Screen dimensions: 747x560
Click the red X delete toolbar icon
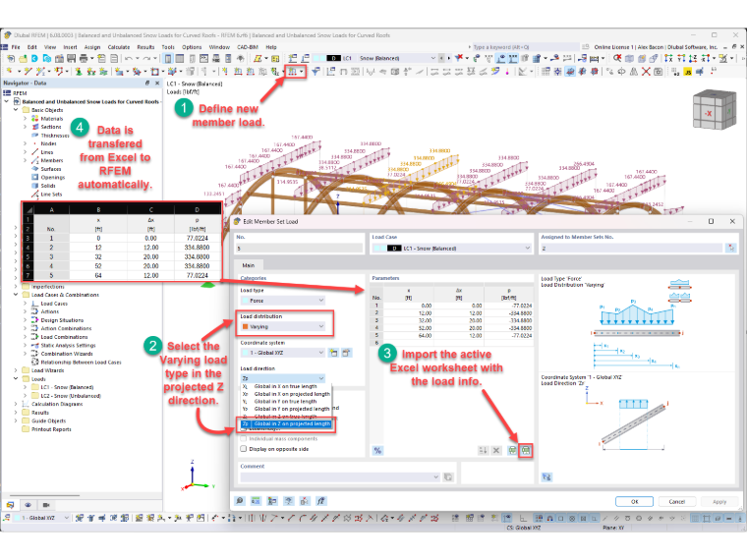pyautogui.click(x=646, y=72)
